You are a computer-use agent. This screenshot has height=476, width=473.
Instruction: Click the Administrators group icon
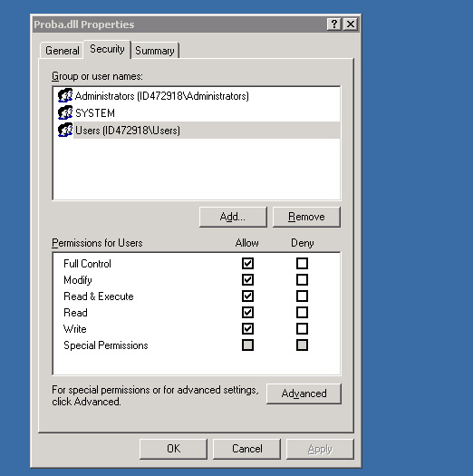(x=65, y=95)
